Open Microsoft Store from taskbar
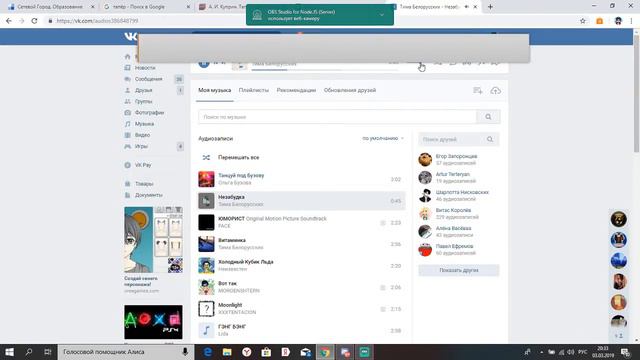This screenshot has width=640, height=360. click(266, 352)
